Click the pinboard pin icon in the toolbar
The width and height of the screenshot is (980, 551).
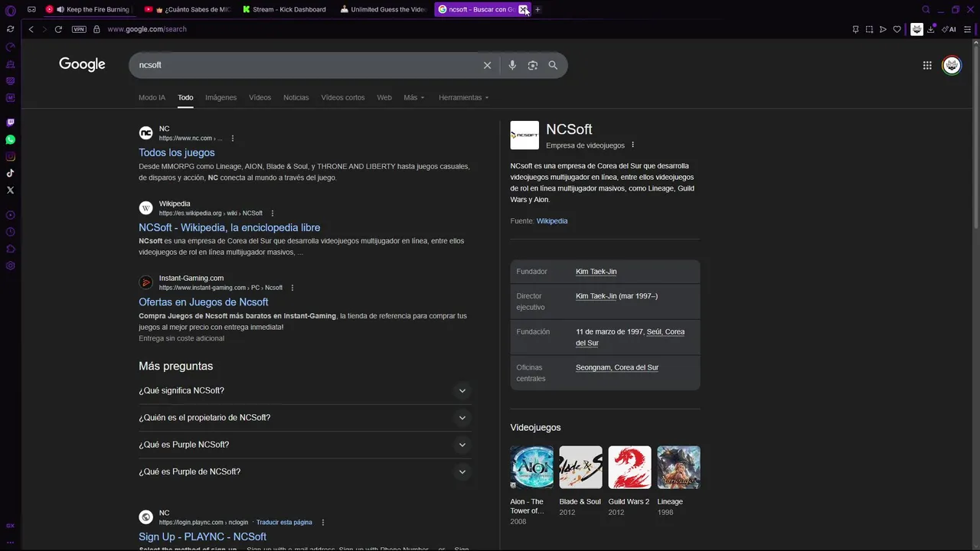[x=855, y=29]
